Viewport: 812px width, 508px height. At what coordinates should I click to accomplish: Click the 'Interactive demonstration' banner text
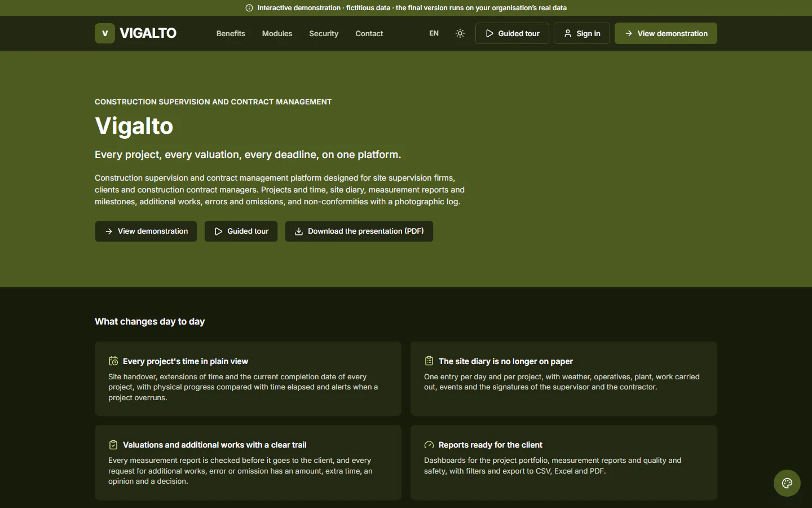click(412, 8)
